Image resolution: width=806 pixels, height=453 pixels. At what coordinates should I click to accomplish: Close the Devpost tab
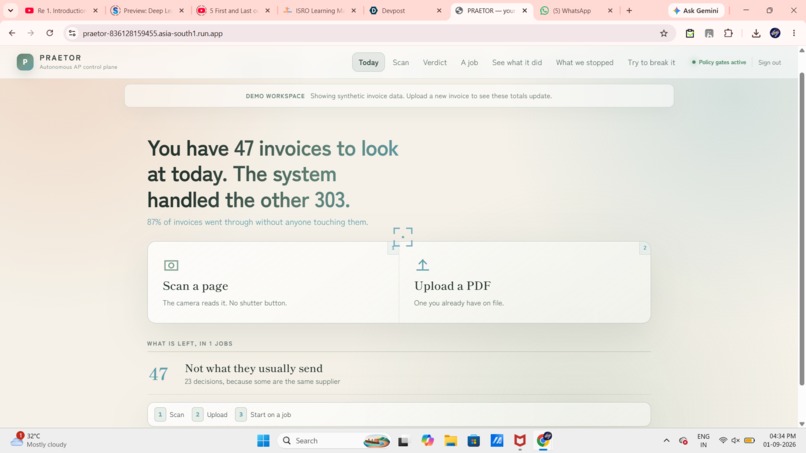[x=439, y=10]
